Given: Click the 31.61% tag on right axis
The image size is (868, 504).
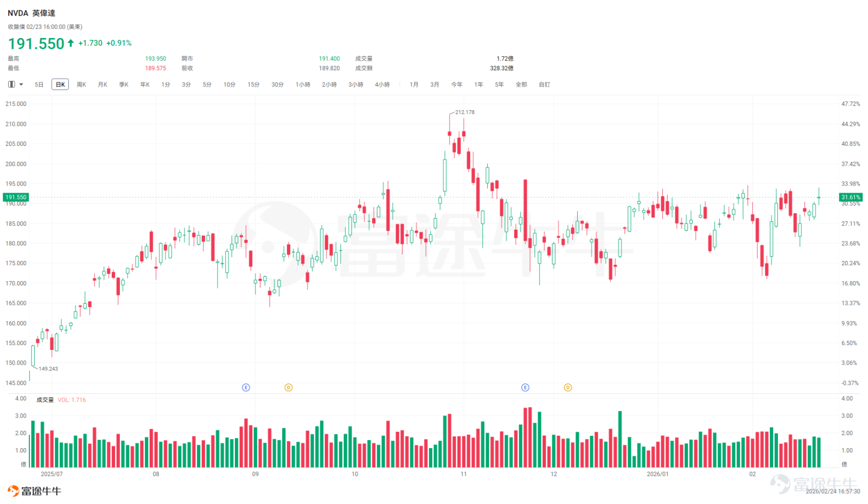Looking at the screenshot, I should (x=851, y=197).
